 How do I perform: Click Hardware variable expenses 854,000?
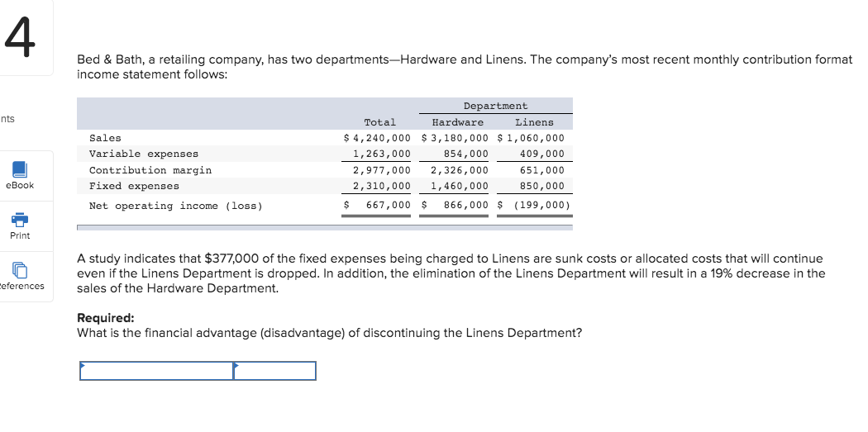pos(466,154)
